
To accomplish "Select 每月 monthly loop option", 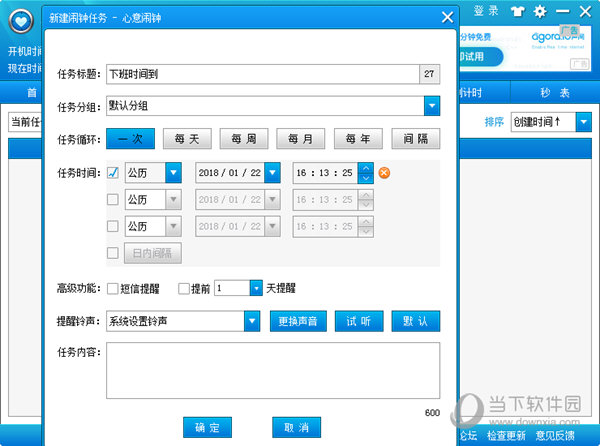I will click(x=301, y=139).
